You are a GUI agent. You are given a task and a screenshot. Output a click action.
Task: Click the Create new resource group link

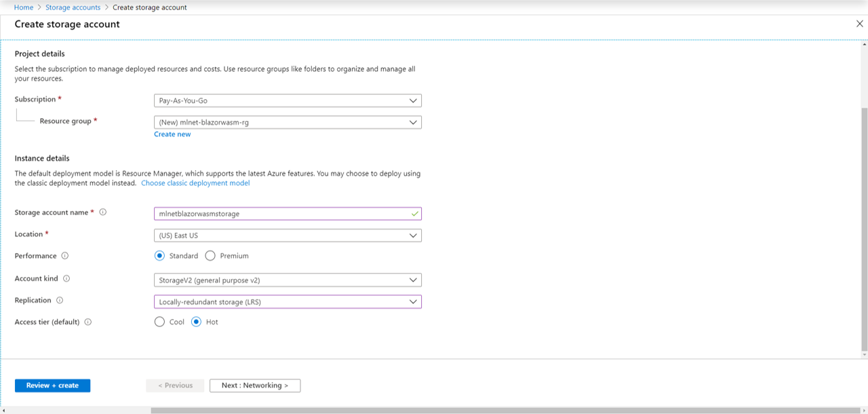click(x=172, y=134)
